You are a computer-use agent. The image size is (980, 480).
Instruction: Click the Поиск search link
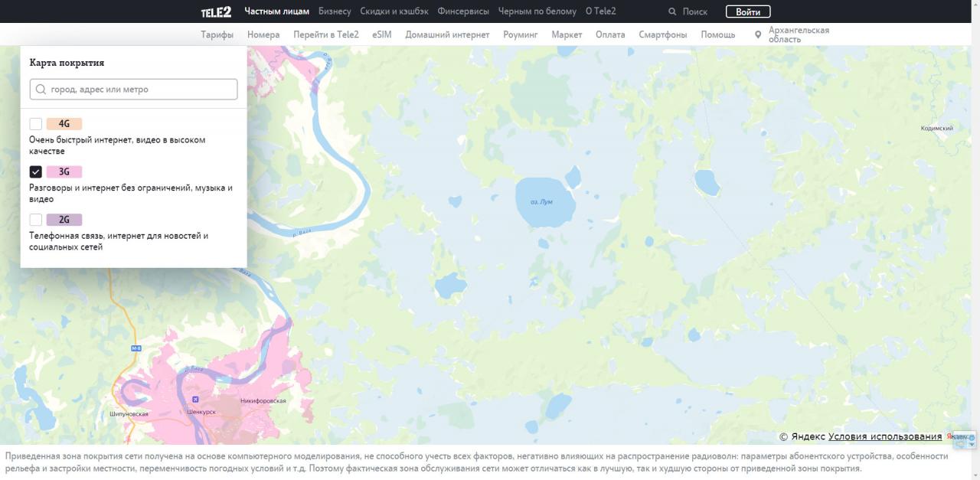pyautogui.click(x=695, y=11)
